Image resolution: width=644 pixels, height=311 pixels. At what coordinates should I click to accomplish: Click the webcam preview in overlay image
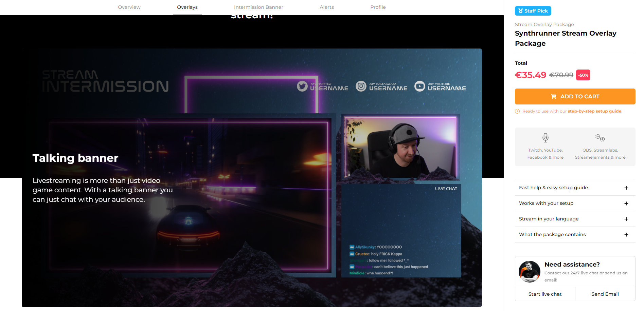point(400,147)
